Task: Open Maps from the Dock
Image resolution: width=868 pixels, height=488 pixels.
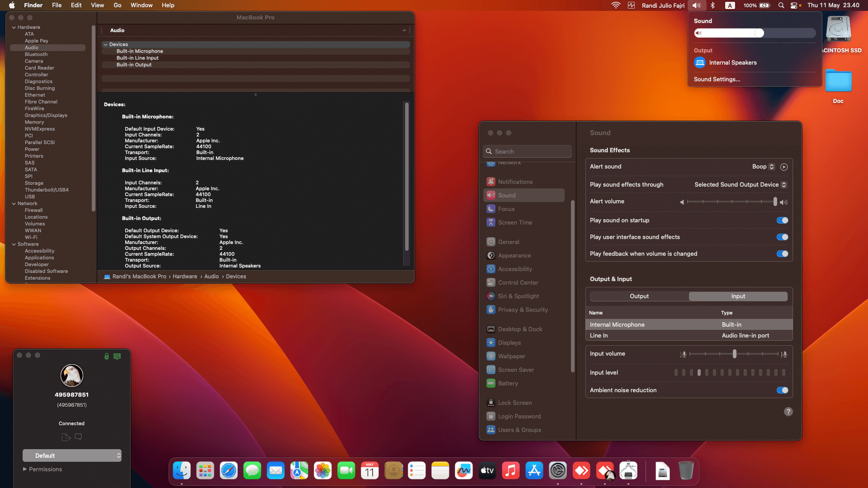Action: point(299,471)
